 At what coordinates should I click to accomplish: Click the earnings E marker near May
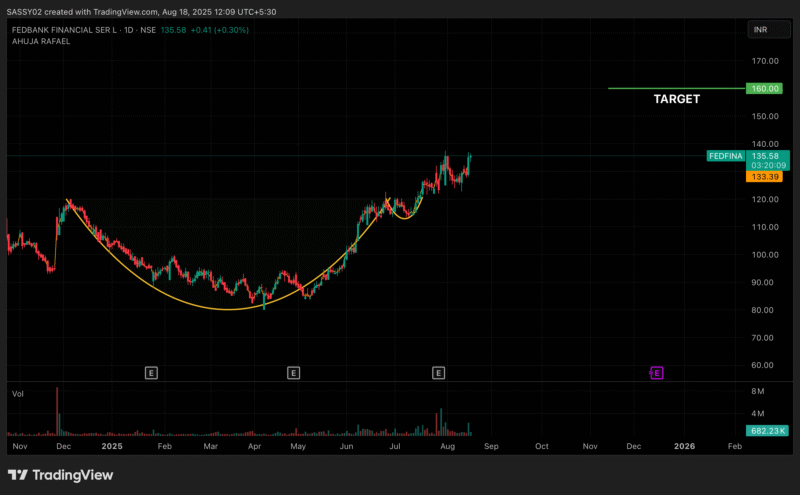tap(293, 372)
